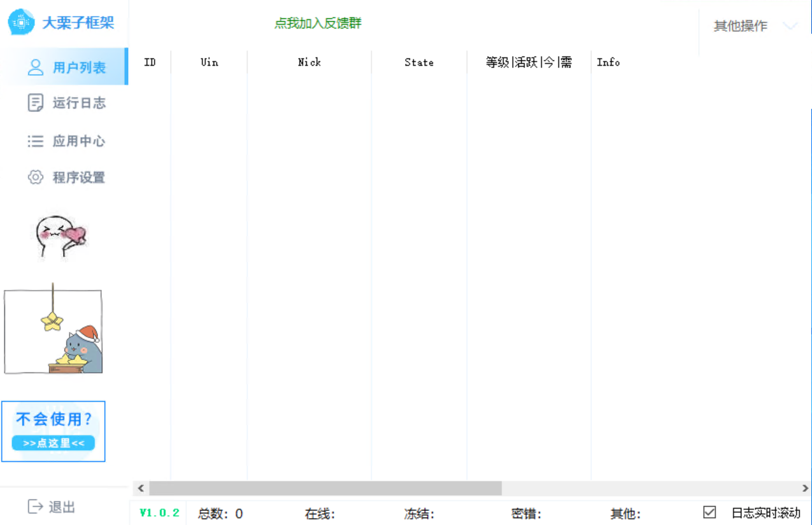Screen dimensions: 812x525
Task: Click the >>点这里<< help button
Action: pos(53,444)
